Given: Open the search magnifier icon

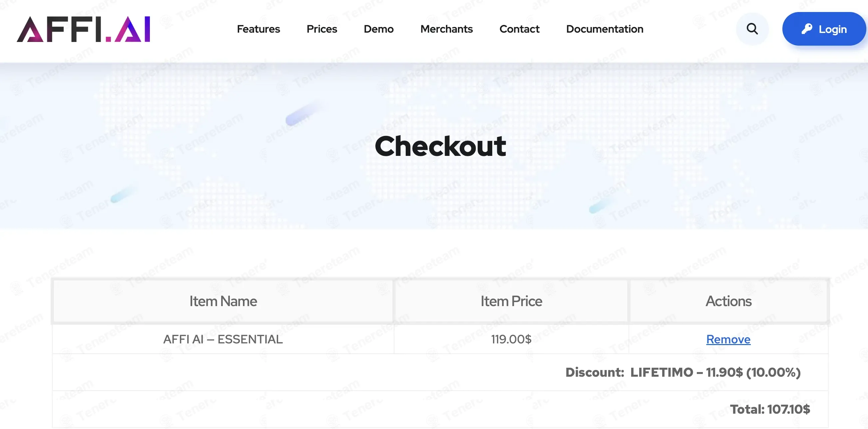Looking at the screenshot, I should click(752, 29).
